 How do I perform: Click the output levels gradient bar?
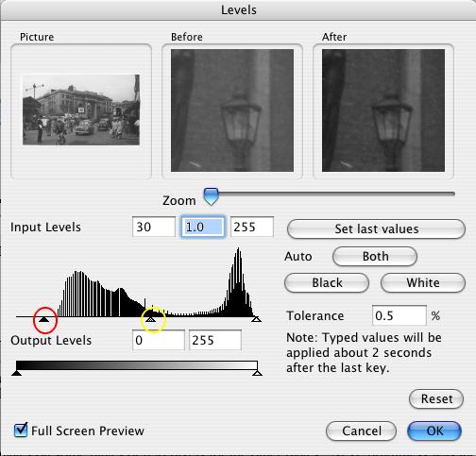[x=137, y=365]
